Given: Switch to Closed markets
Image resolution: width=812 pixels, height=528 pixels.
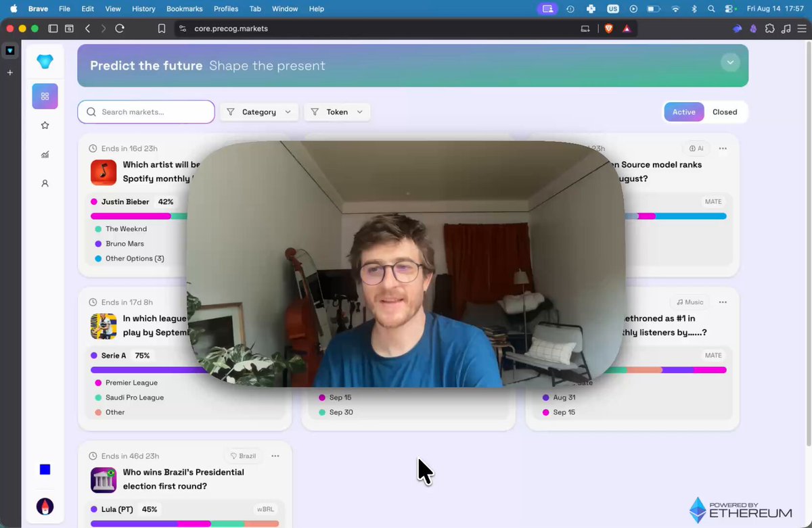Looking at the screenshot, I should click(725, 112).
